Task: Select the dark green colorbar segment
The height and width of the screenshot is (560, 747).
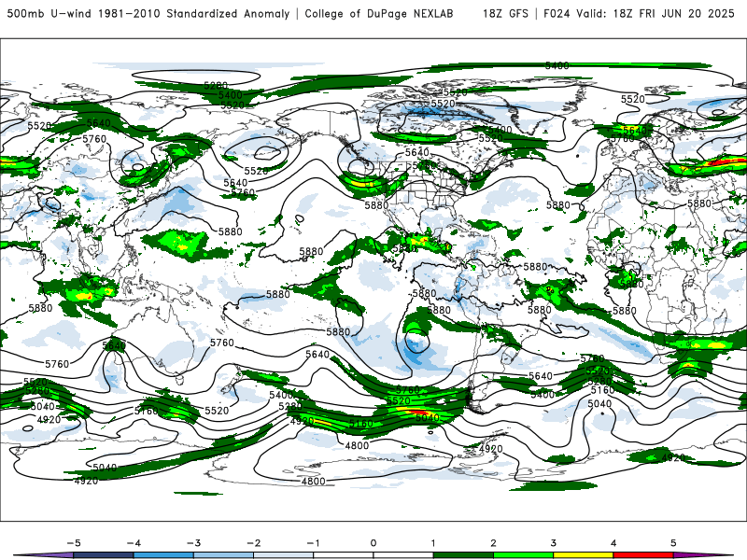Action: click(x=463, y=555)
